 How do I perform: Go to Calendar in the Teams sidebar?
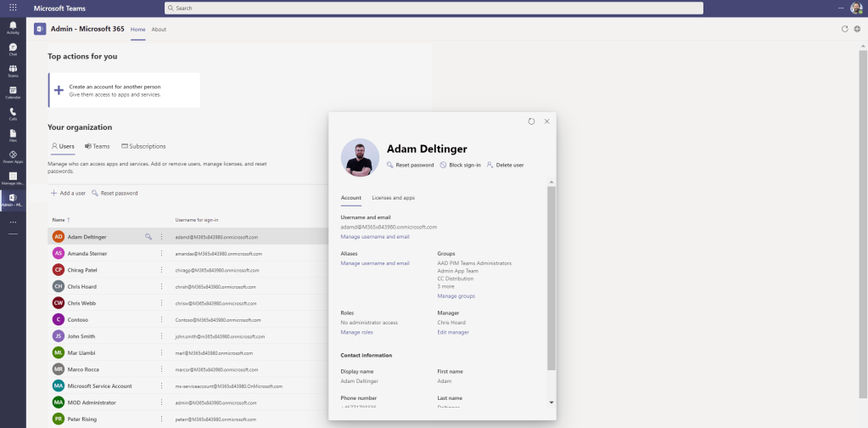(13, 92)
